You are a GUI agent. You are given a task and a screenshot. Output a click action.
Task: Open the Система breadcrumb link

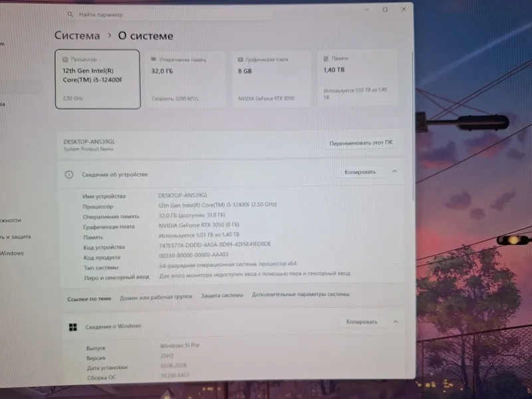point(77,36)
